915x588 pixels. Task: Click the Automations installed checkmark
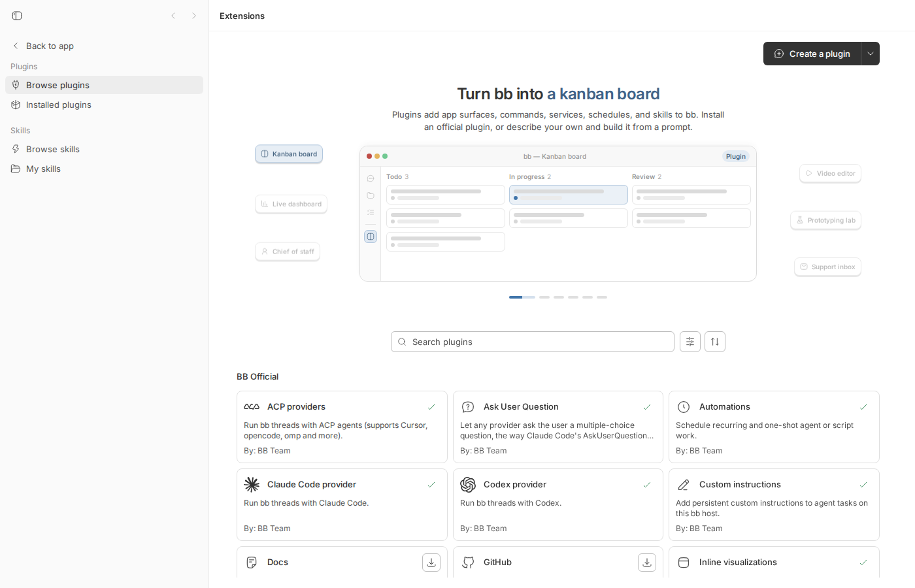click(x=863, y=407)
